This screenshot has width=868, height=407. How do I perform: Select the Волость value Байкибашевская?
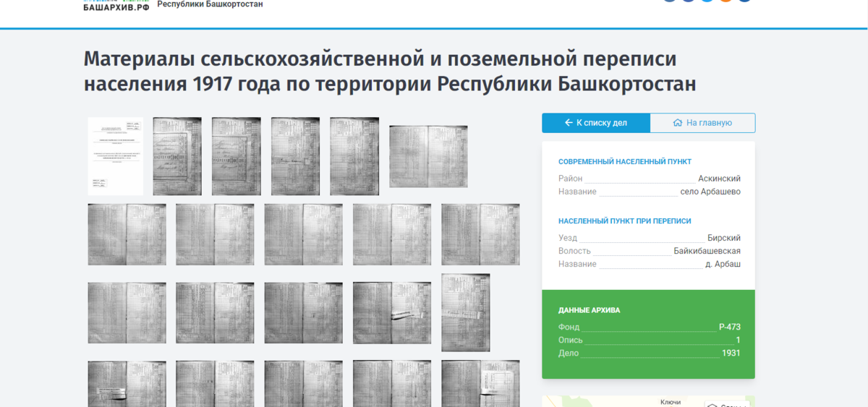pyautogui.click(x=707, y=251)
